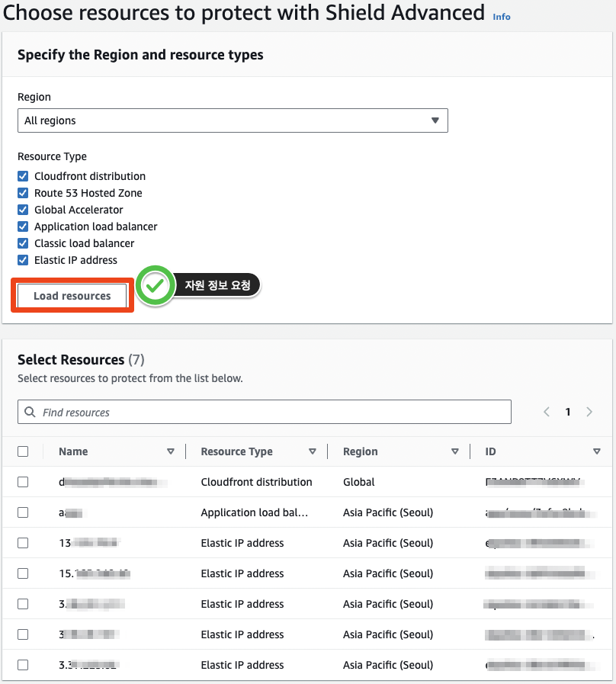Toggle Global Accelerator checkbox
This screenshot has width=616, height=684.
pyautogui.click(x=23, y=210)
